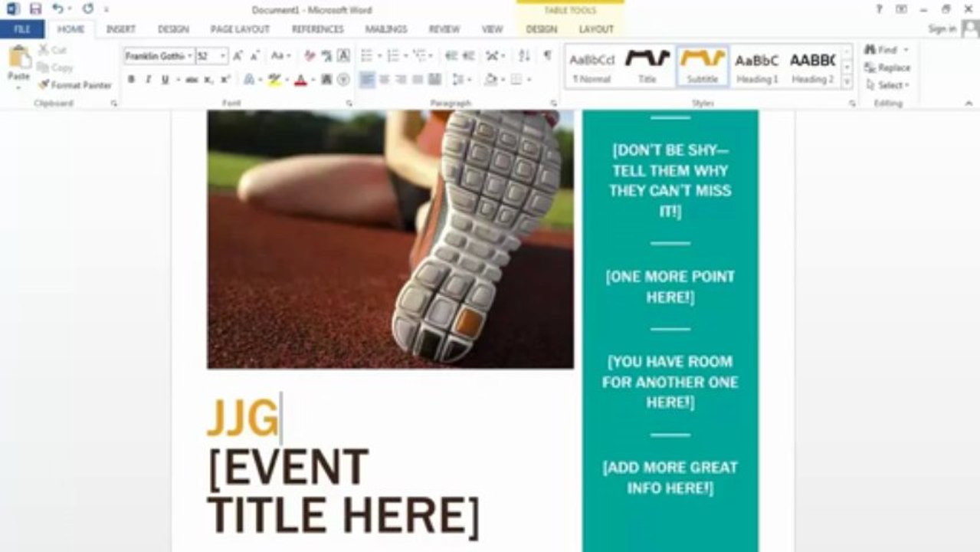Image resolution: width=980 pixels, height=552 pixels.
Task: Toggle show/hide paragraph marks
Action: pos(547,56)
